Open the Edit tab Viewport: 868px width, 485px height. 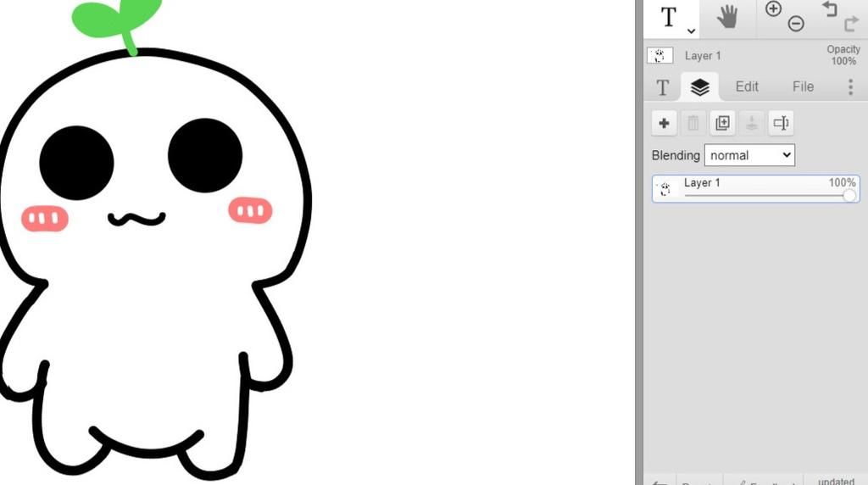pyautogui.click(x=747, y=86)
